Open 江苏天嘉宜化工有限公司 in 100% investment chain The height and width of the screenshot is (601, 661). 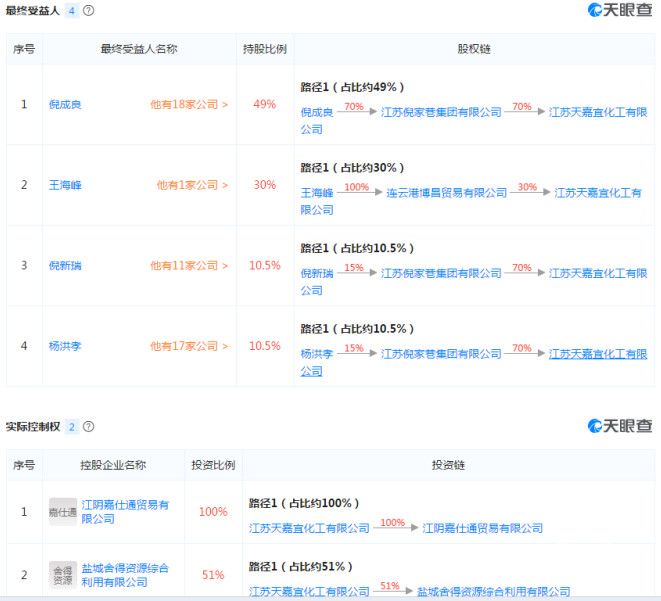[x=309, y=528]
